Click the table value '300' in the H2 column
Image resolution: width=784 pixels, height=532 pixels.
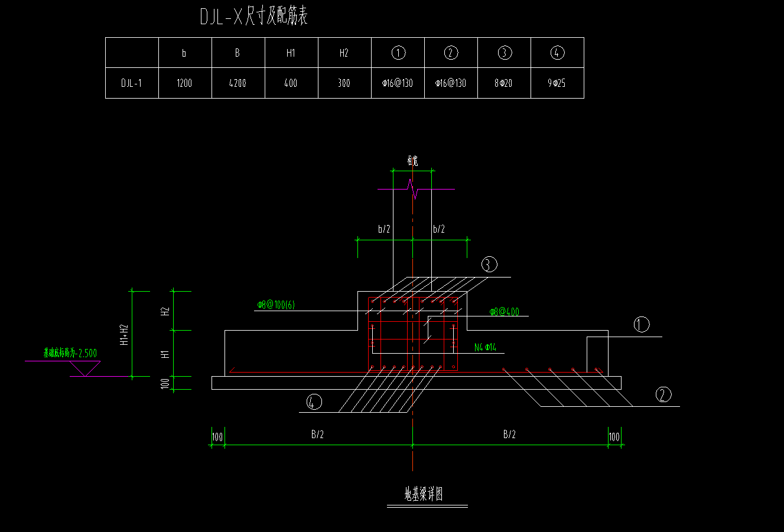pyautogui.click(x=344, y=83)
